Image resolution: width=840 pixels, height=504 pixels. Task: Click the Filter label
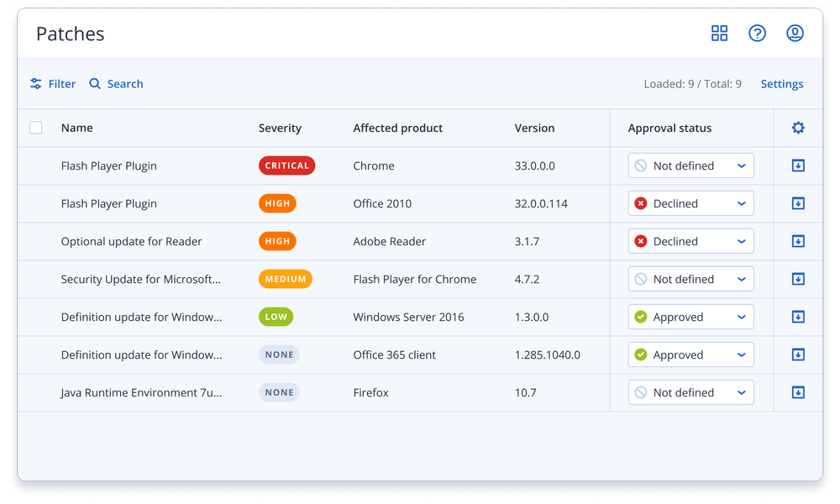click(x=62, y=83)
